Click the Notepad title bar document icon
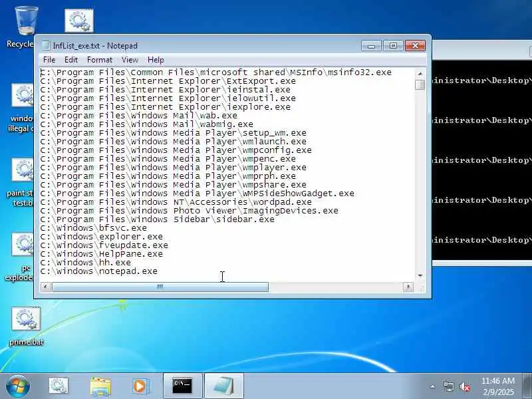The image size is (532, 399). [x=45, y=45]
